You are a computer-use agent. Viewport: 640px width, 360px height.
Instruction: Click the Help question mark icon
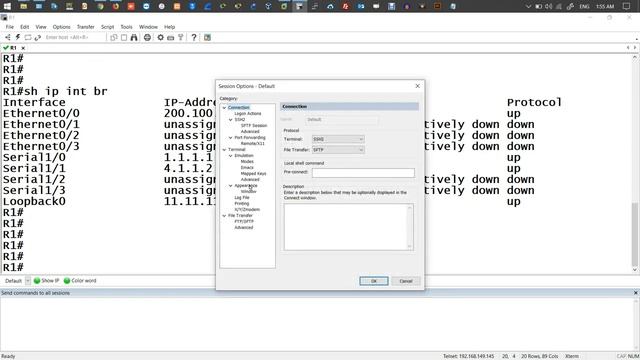(x=194, y=37)
